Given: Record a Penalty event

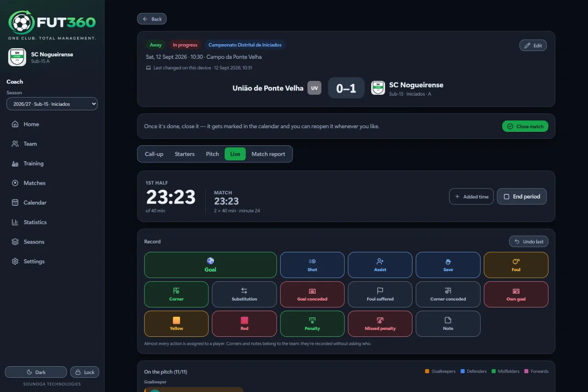Looking at the screenshot, I should tap(312, 324).
